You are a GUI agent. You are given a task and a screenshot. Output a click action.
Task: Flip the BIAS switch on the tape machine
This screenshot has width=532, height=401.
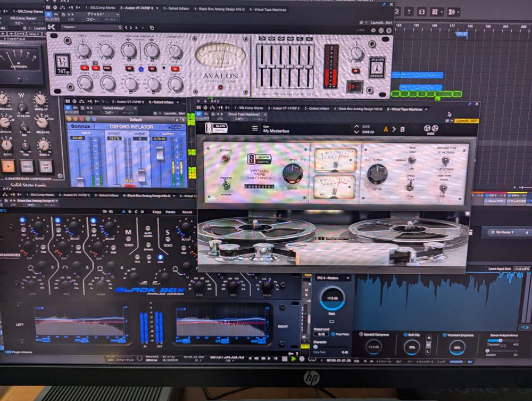412,160
